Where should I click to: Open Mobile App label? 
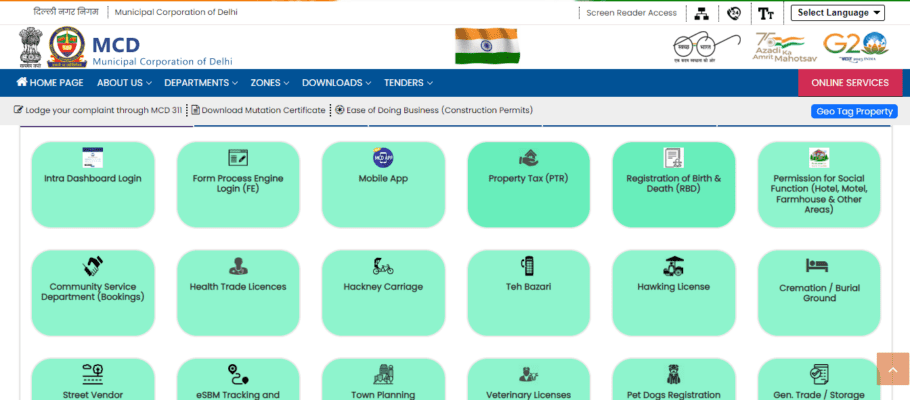coord(383,179)
